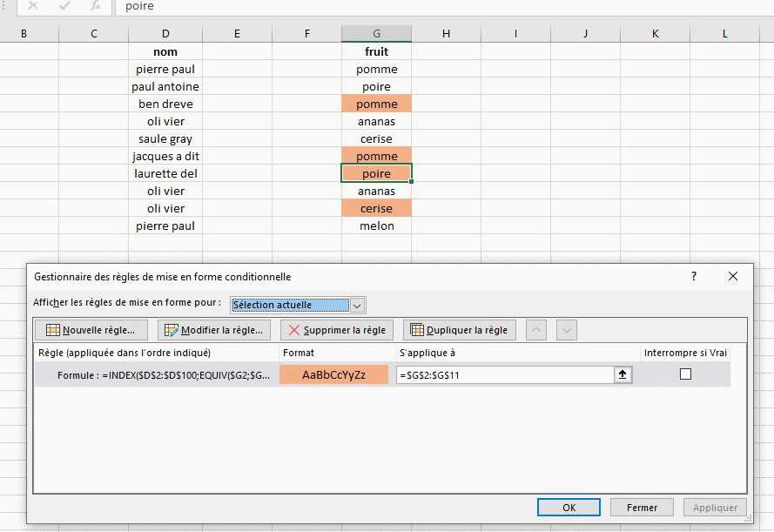Select column G header
Viewport: 774px width, 532px height.
point(376,34)
